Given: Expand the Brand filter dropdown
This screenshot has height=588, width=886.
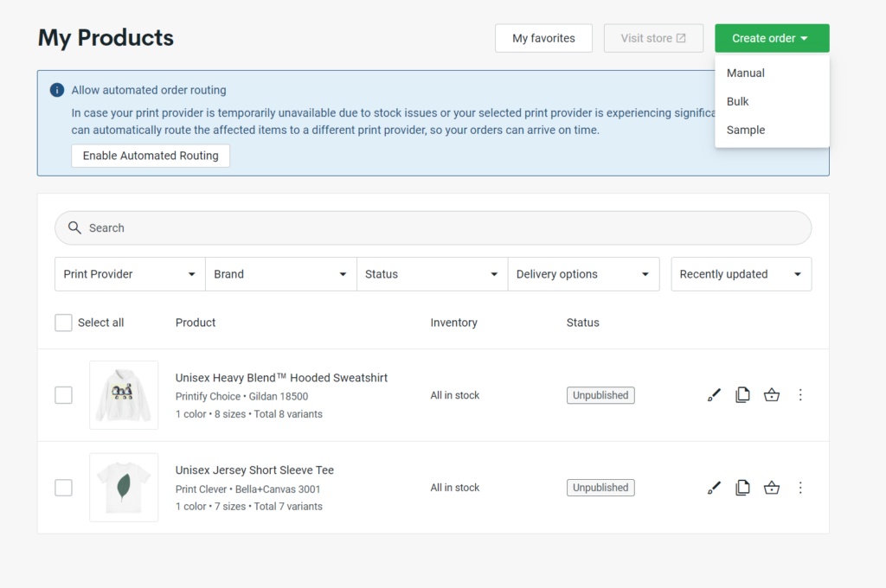Looking at the screenshot, I should point(280,273).
